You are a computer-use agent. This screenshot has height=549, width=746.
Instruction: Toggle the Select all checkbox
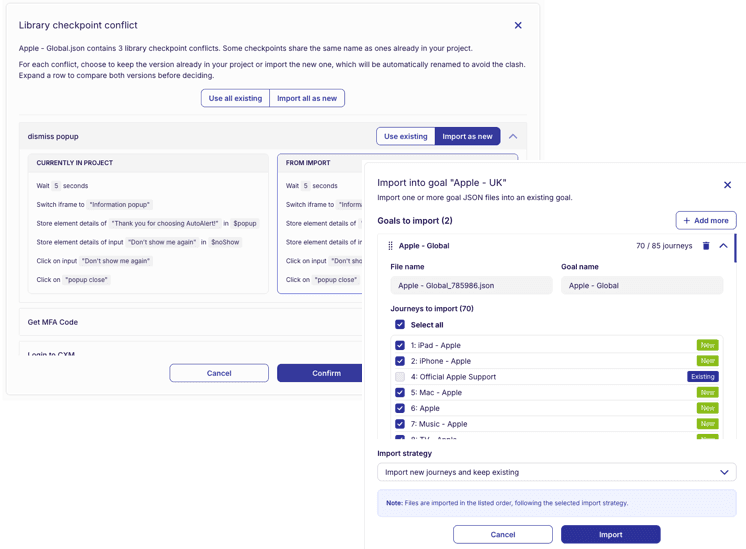coord(400,324)
